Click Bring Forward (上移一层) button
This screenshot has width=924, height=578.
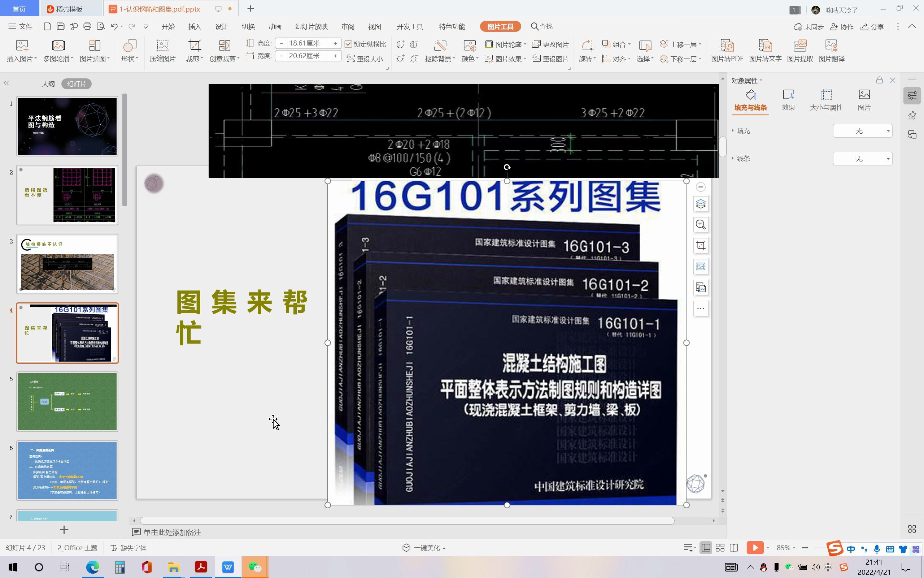coord(680,44)
